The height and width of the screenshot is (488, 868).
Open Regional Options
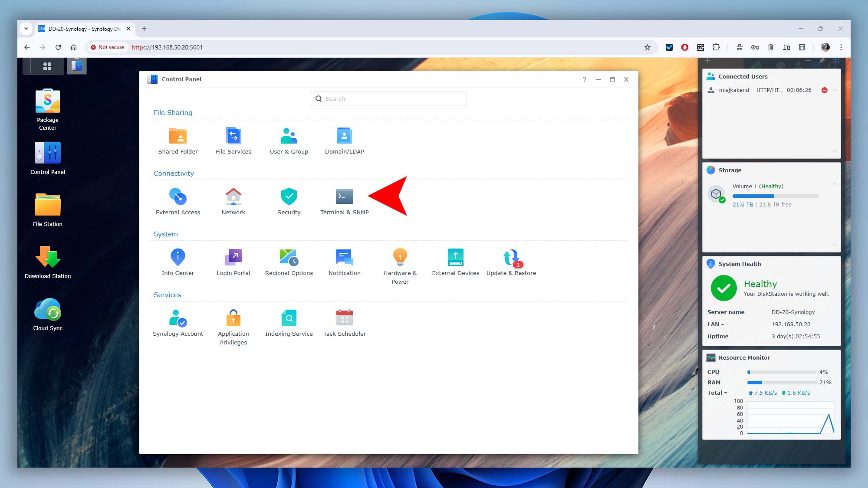[x=289, y=262]
